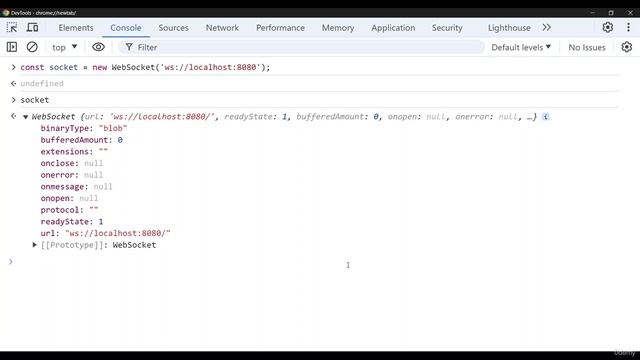Focus the console Filter input field
This screenshot has height=360, width=640.
pos(301,47)
